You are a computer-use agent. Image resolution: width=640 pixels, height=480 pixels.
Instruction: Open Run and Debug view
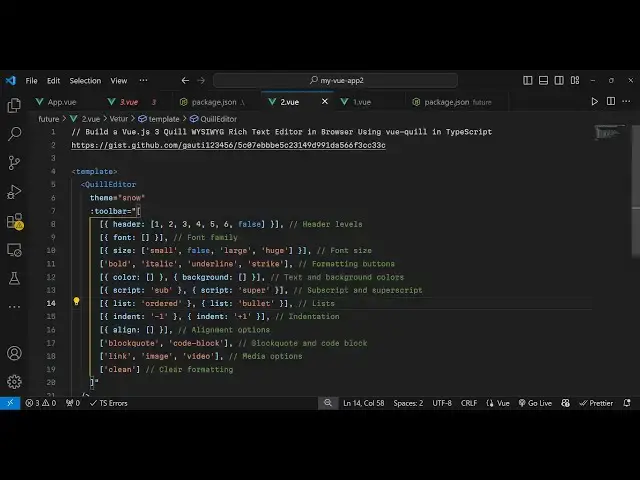click(14, 192)
